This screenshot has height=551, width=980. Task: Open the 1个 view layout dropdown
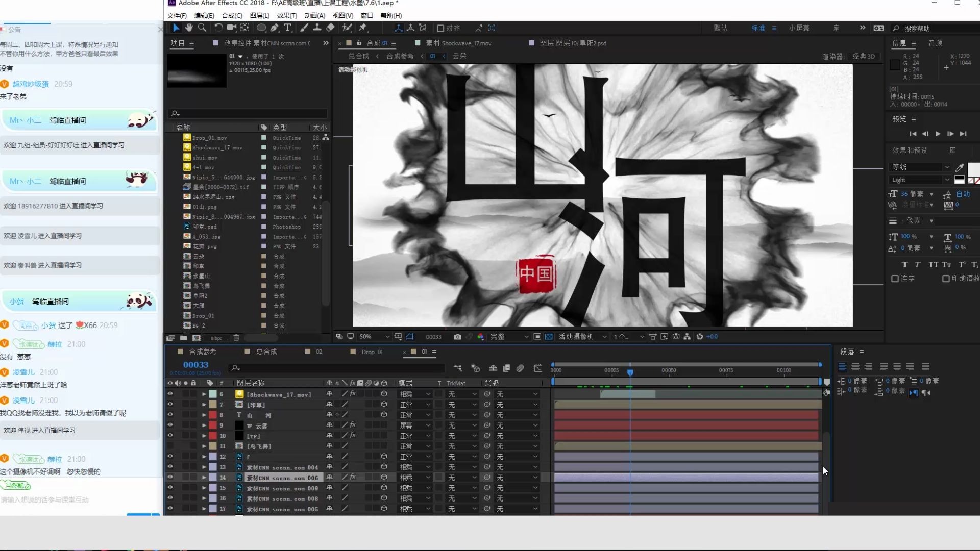(629, 337)
